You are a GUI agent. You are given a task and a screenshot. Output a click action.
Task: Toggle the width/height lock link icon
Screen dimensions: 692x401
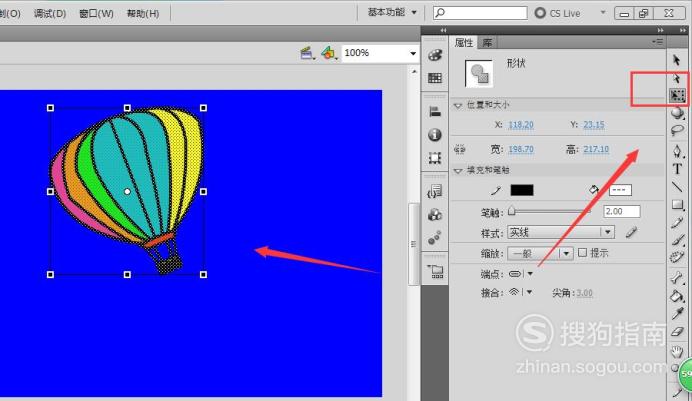pyautogui.click(x=459, y=149)
